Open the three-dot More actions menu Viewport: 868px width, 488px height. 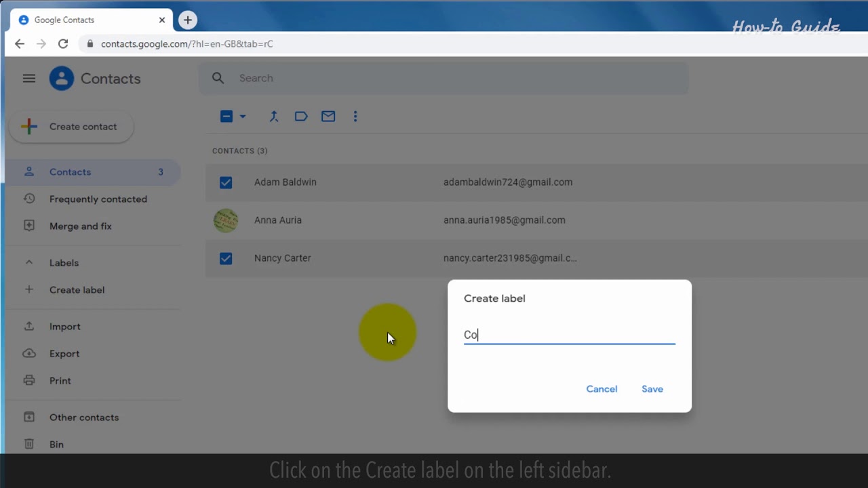coord(355,117)
